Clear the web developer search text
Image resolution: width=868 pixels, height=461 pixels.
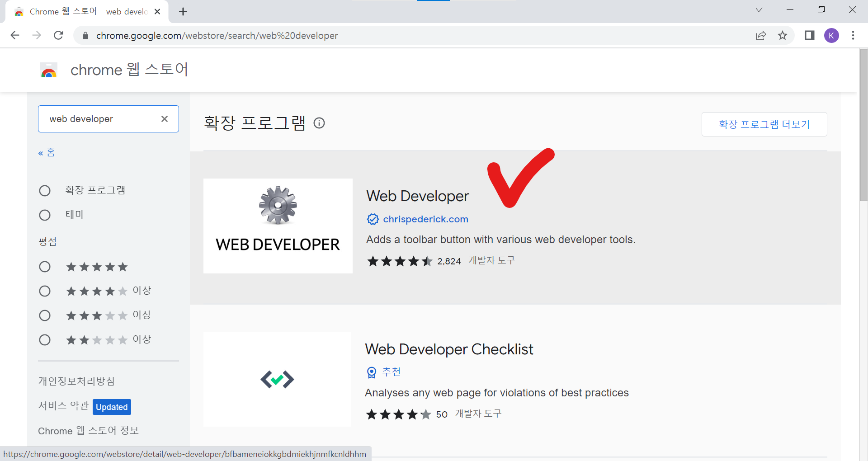click(165, 119)
